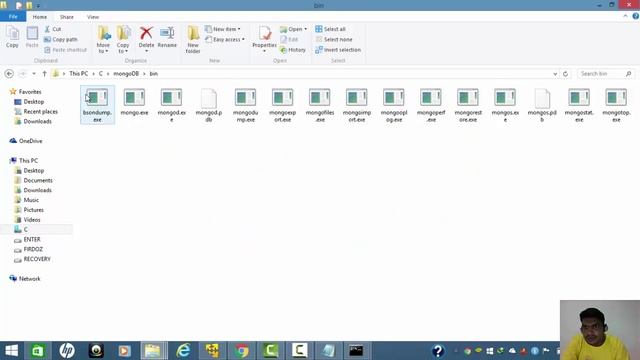Select the C drive in sidebar
Image resolution: width=640 pixels, height=360 pixels.
coord(37,229)
